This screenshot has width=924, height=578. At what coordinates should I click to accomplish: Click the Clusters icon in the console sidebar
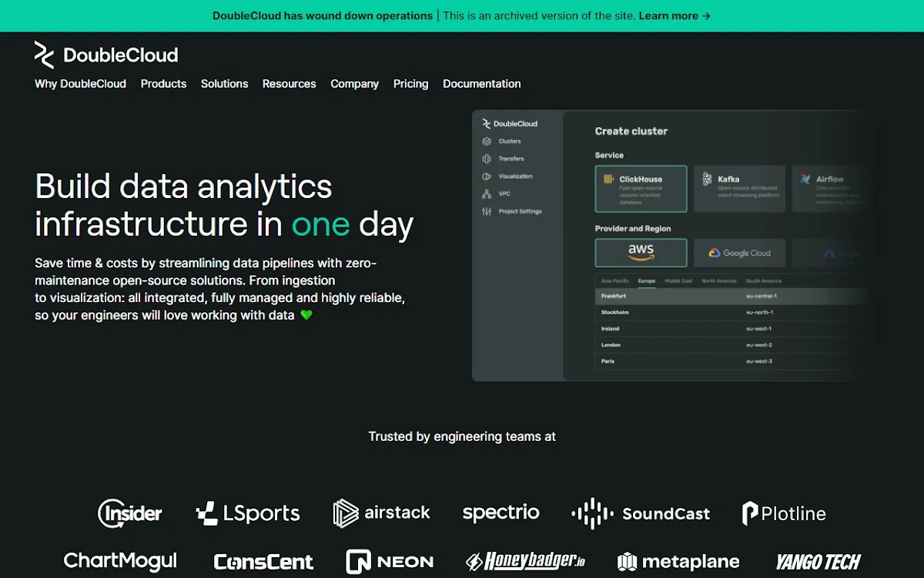(x=487, y=141)
